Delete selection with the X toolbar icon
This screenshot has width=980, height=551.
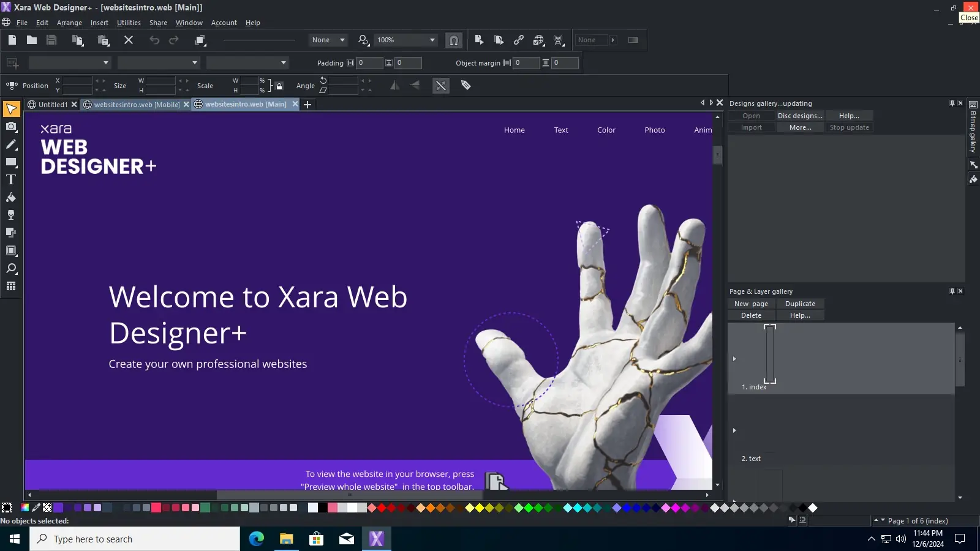coord(129,40)
